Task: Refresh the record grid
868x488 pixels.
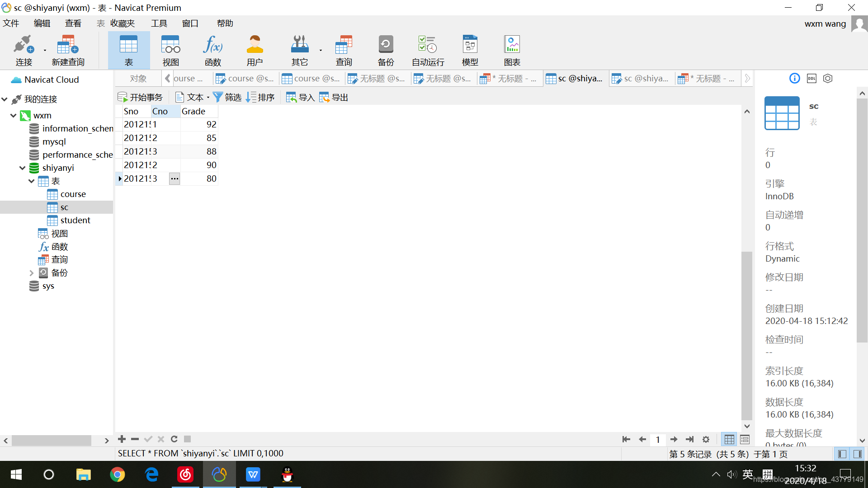Action: (x=174, y=439)
